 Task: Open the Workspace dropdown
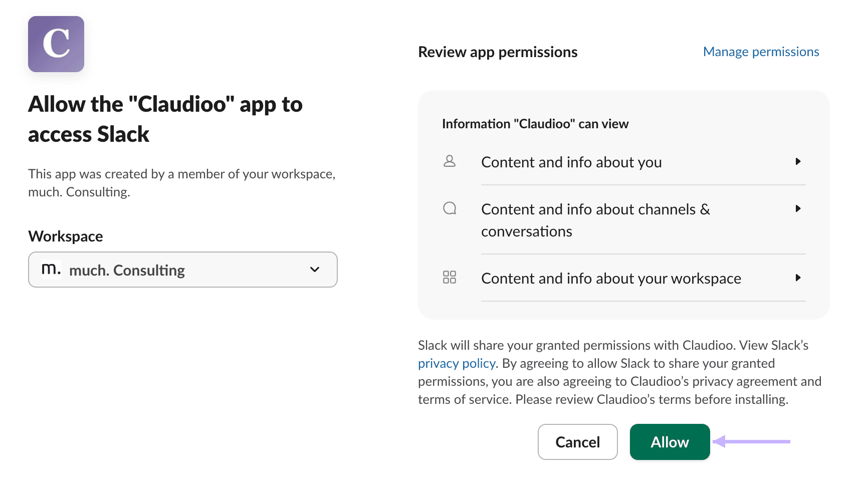coord(183,270)
